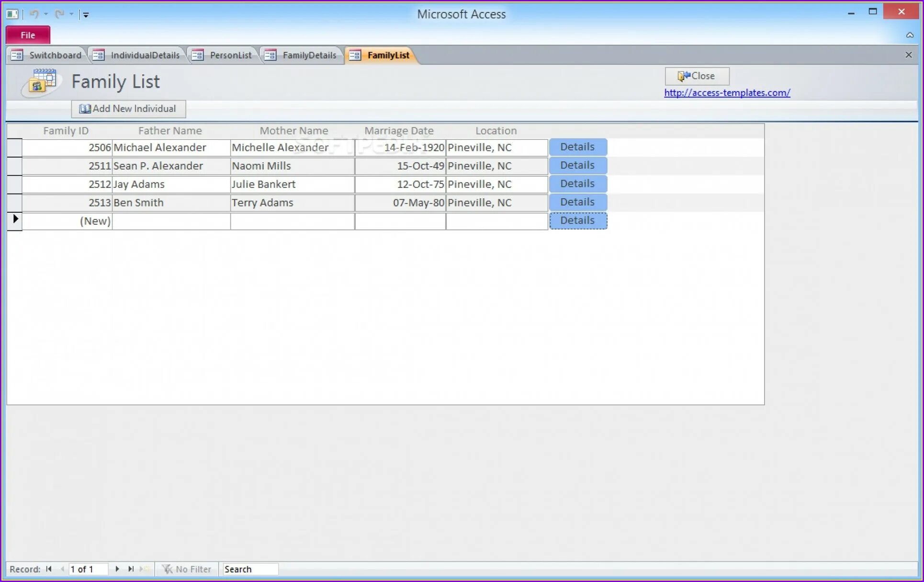
Task: Select the record selector for row 2506
Action: pos(14,148)
